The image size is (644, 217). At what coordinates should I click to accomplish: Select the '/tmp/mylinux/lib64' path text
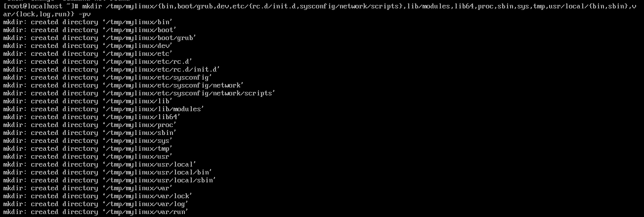141,117
